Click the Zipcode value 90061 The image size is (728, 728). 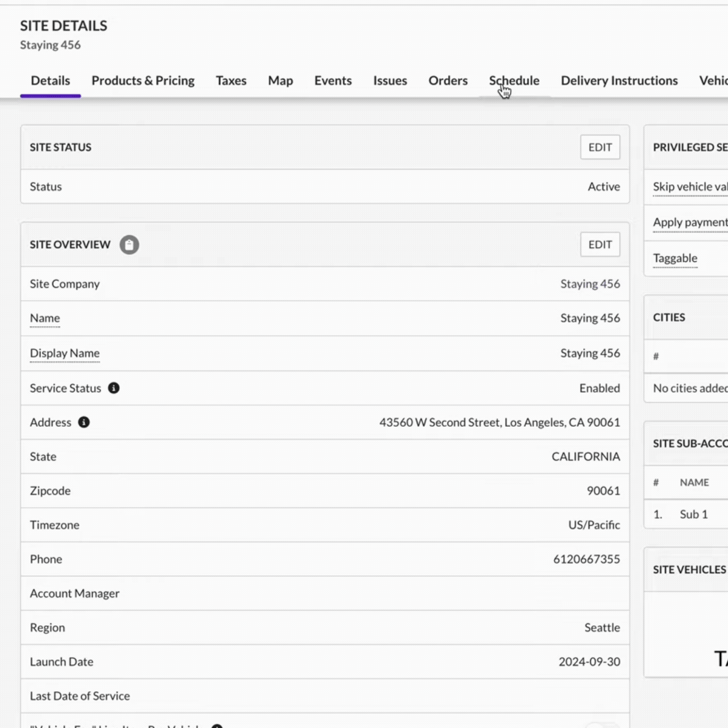click(603, 491)
